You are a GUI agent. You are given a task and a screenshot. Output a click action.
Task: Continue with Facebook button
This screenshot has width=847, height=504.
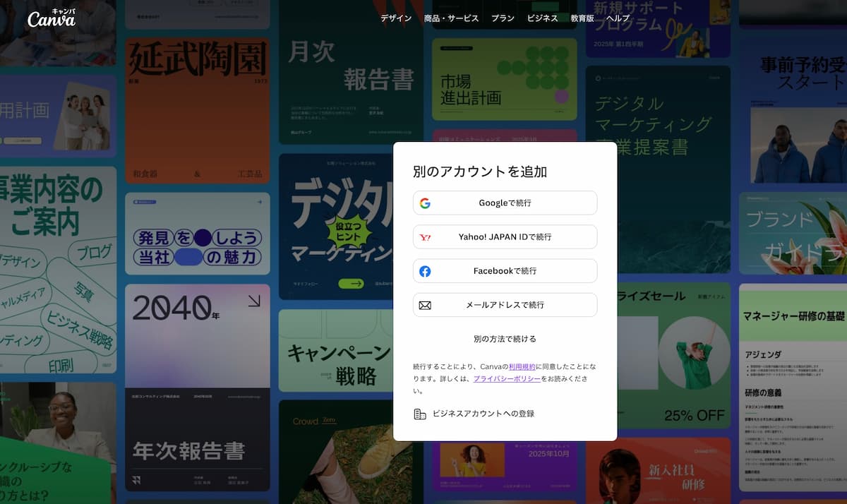505,271
